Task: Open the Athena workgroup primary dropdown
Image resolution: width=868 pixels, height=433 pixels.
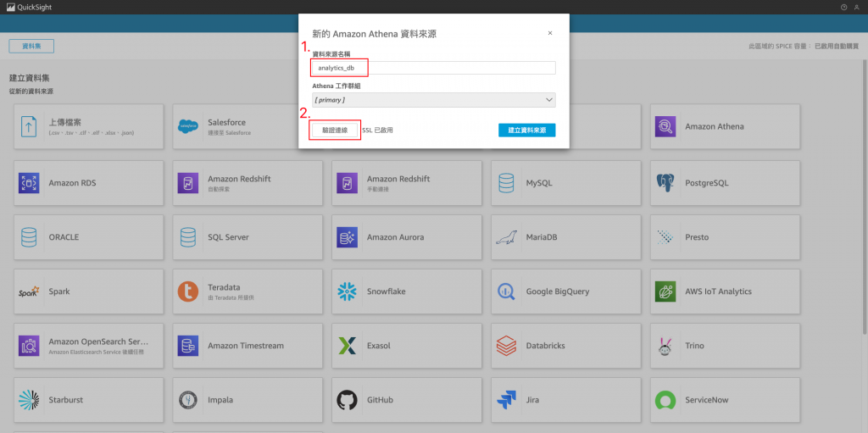Action: pos(433,100)
